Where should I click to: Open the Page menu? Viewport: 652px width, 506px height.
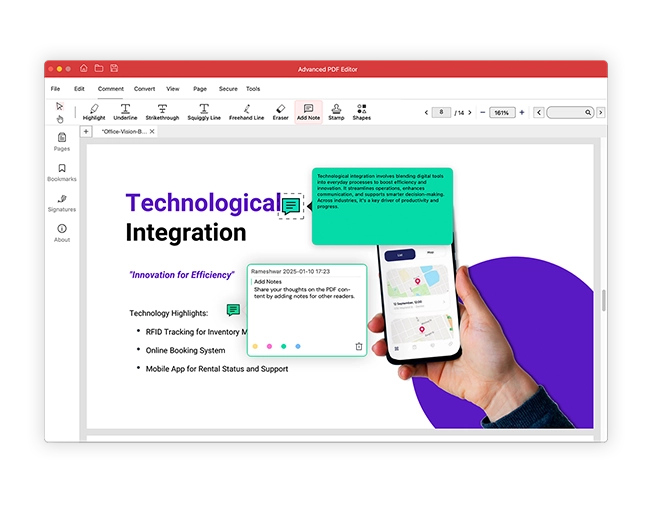pyautogui.click(x=200, y=89)
